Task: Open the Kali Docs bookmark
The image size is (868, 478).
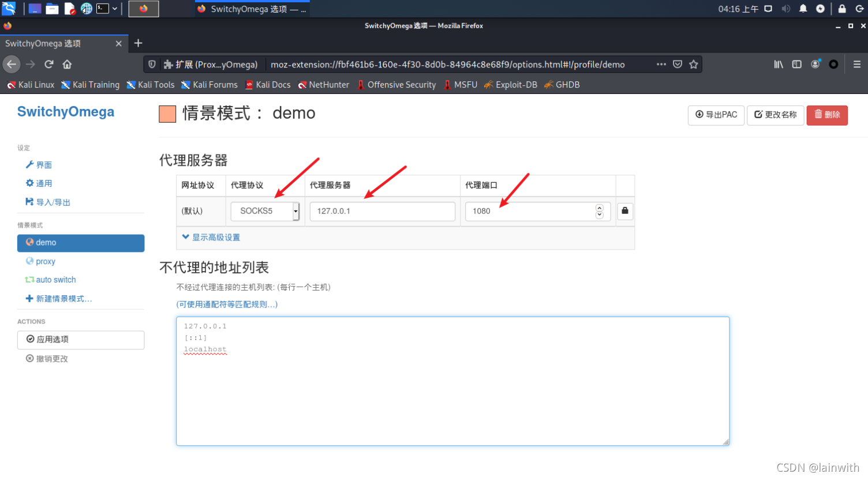Action: (268, 85)
